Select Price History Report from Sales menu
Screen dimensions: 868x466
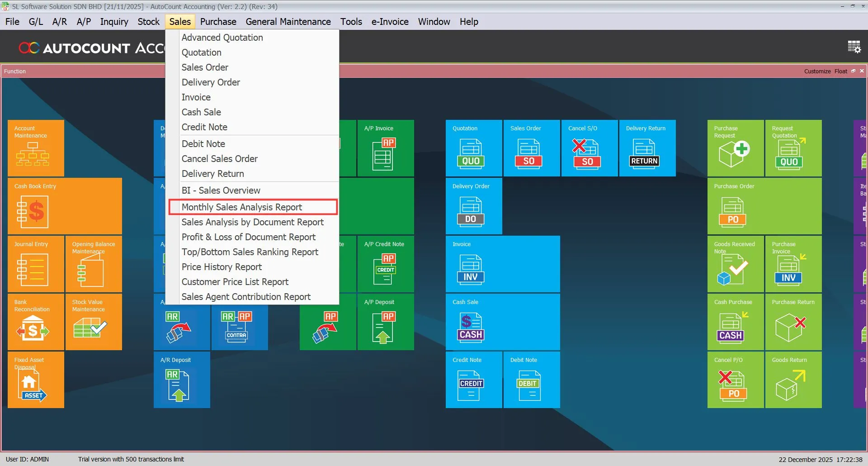[222, 267]
